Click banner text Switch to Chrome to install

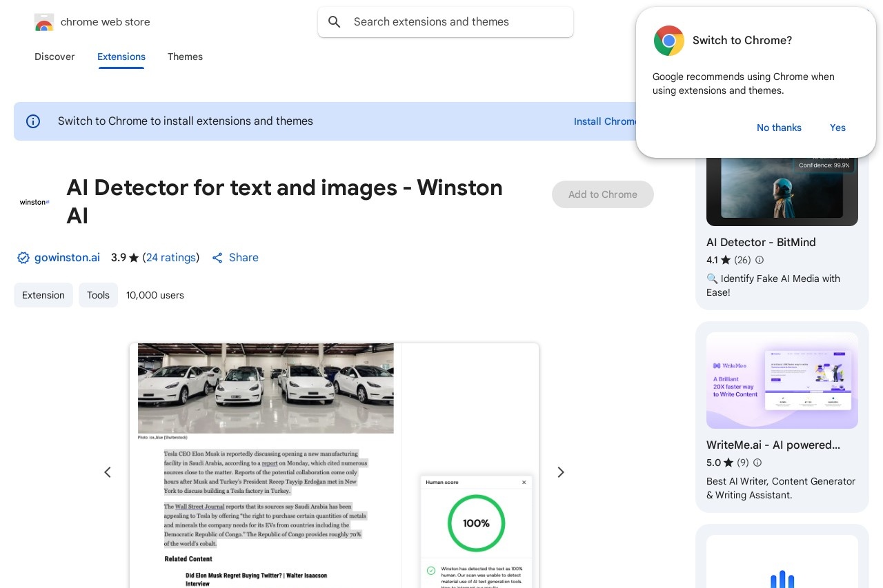point(186,121)
